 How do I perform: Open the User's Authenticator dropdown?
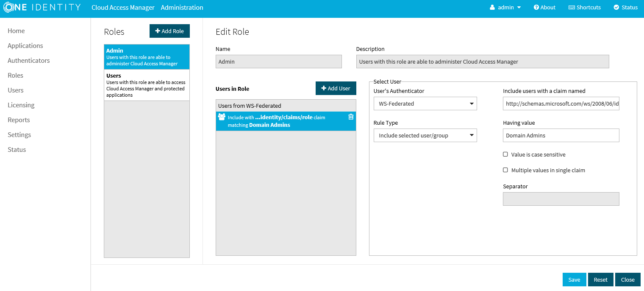point(425,104)
